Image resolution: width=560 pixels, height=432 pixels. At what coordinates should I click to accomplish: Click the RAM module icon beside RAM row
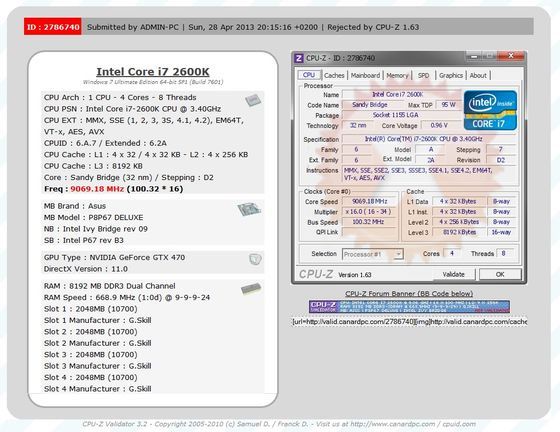(x=251, y=289)
